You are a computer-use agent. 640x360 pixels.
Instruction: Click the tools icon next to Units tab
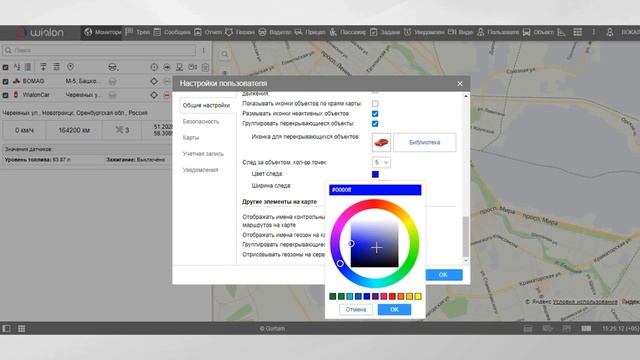click(x=561, y=32)
